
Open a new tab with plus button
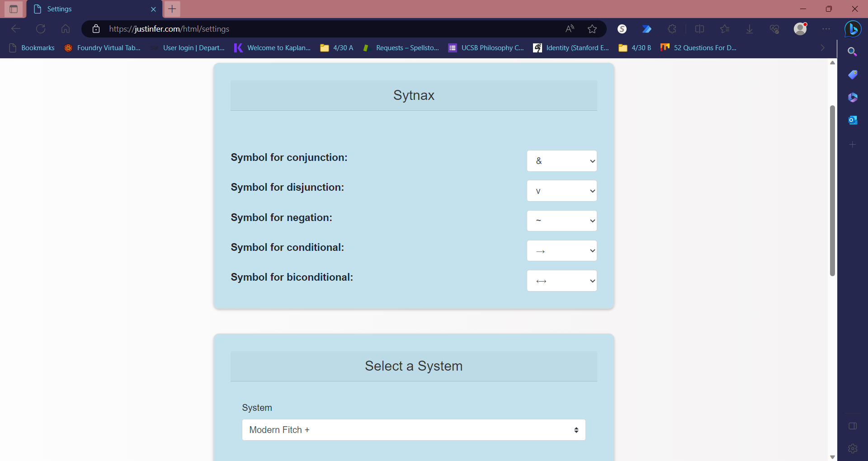(172, 9)
